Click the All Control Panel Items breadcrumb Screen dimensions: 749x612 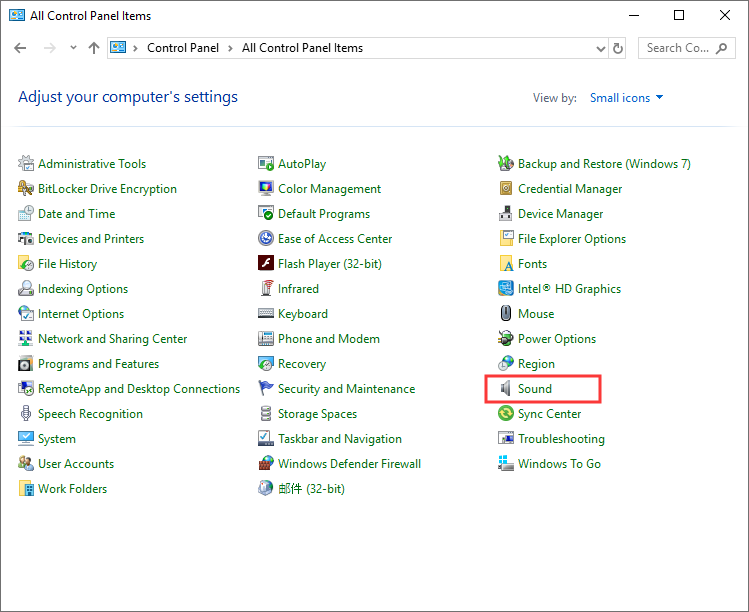click(302, 48)
